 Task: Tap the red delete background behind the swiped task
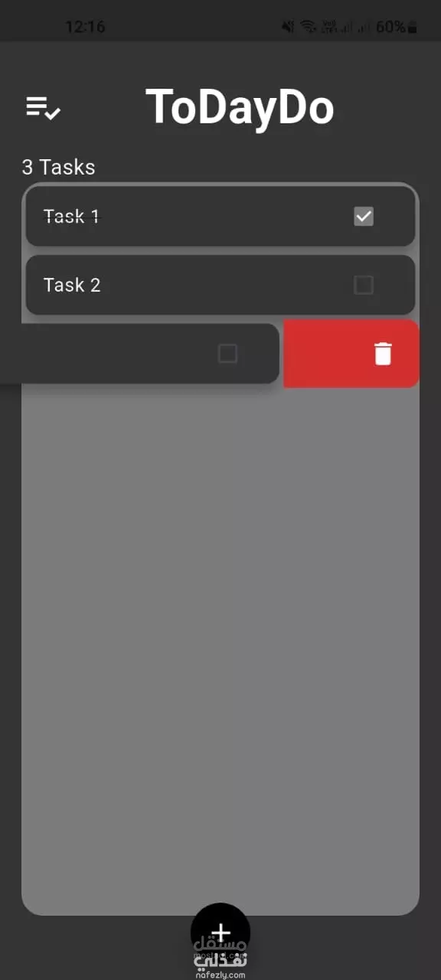coord(351,354)
